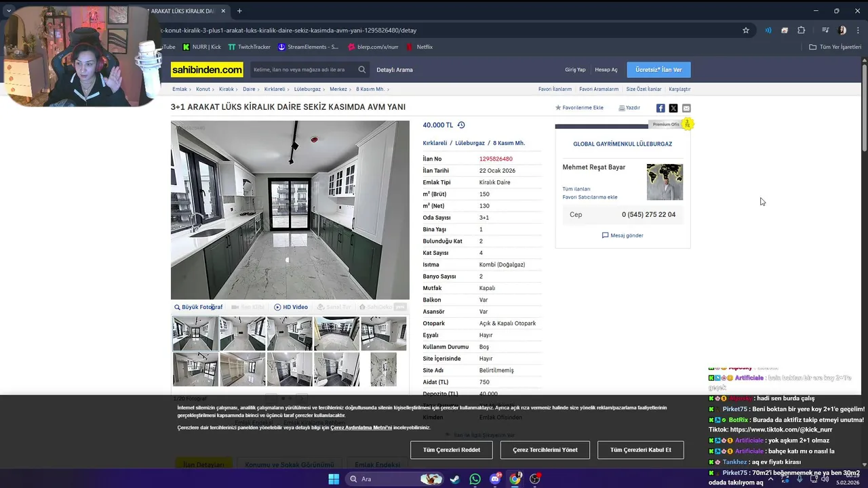Share listing on Facebook
The width and height of the screenshot is (868, 488).
660,108
